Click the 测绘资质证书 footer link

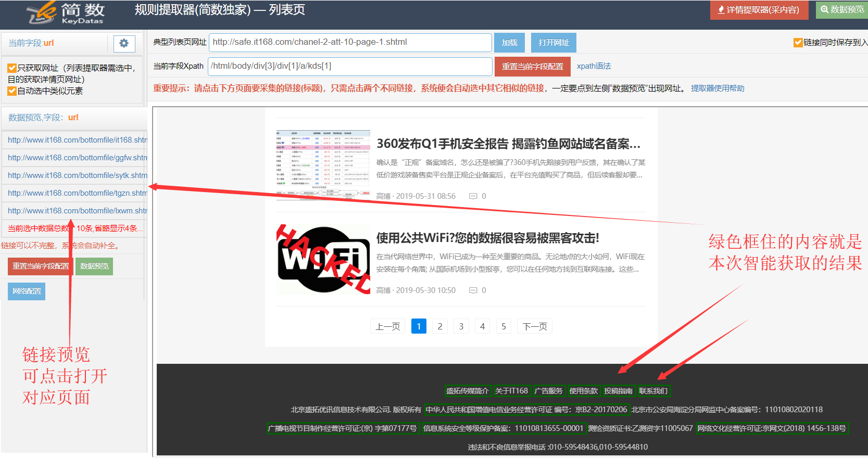(x=640, y=428)
